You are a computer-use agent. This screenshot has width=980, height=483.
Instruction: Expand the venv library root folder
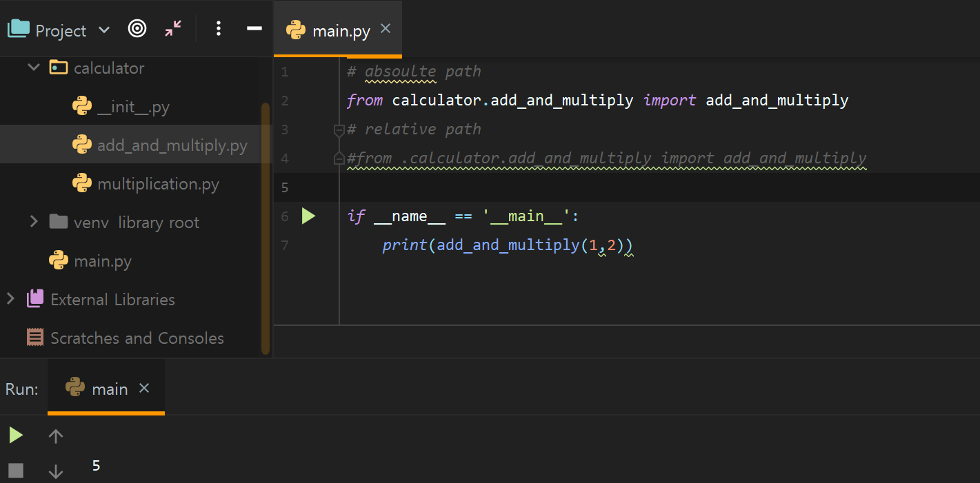pyautogui.click(x=33, y=222)
